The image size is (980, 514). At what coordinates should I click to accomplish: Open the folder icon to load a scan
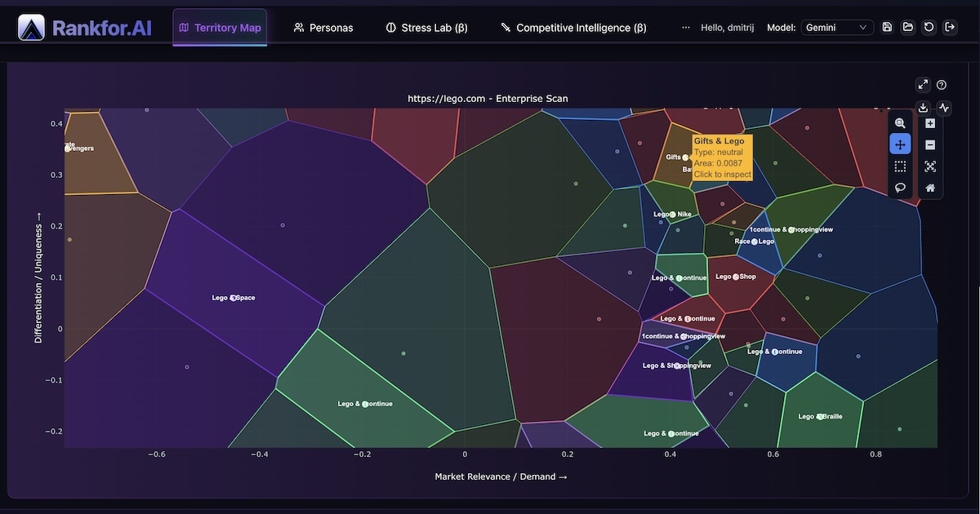tap(908, 27)
